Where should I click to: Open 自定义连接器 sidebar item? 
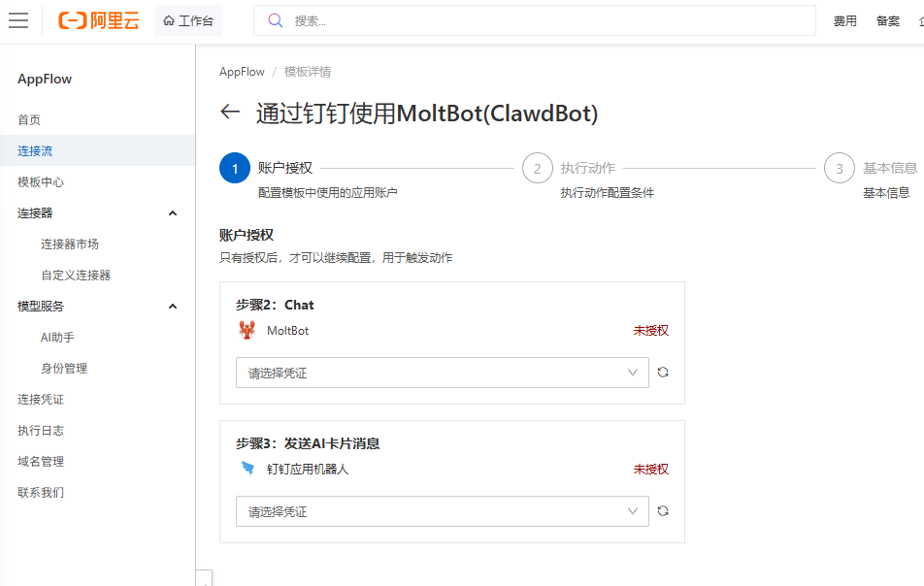[76, 275]
